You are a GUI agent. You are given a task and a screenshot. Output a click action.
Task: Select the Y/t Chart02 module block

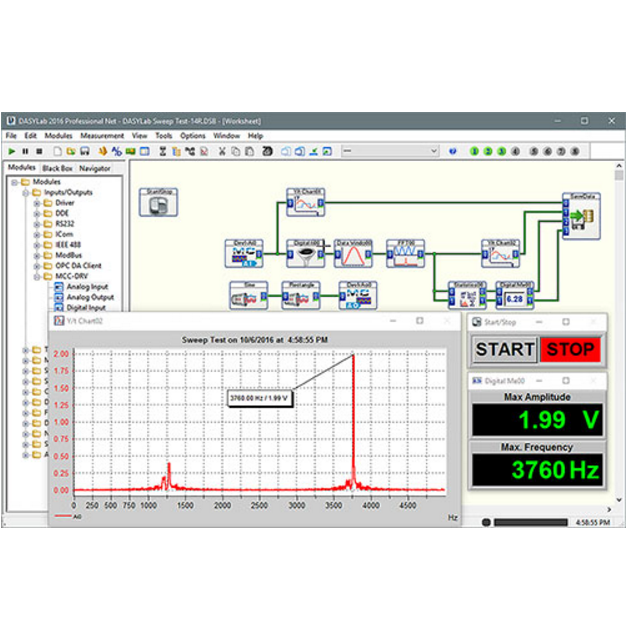pos(501,254)
